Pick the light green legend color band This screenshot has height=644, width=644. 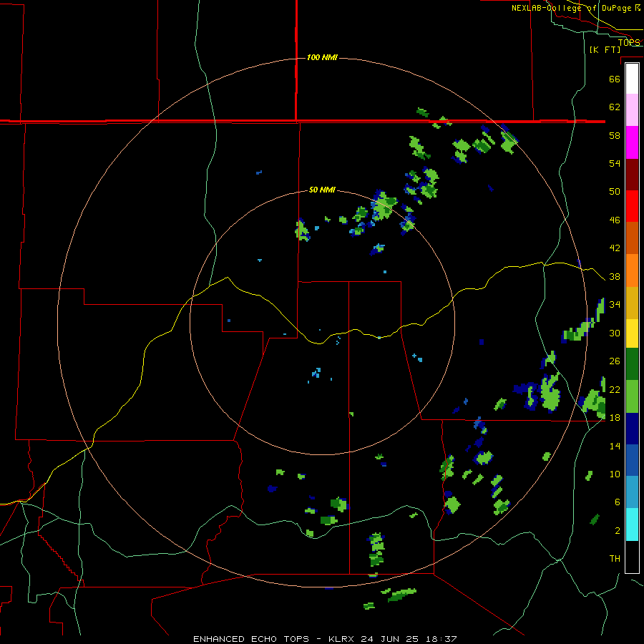pos(632,396)
